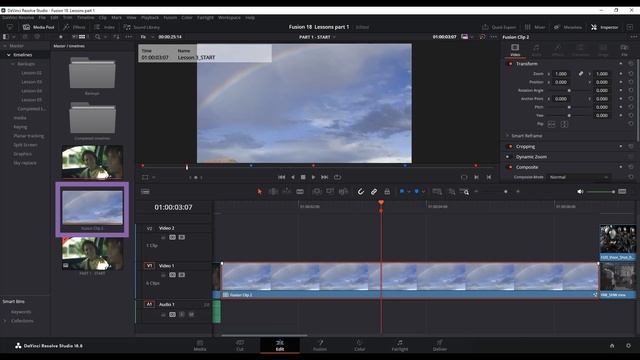This screenshot has width=640, height=360.
Task: Open the Media Pool panel
Action: [x=39, y=27]
